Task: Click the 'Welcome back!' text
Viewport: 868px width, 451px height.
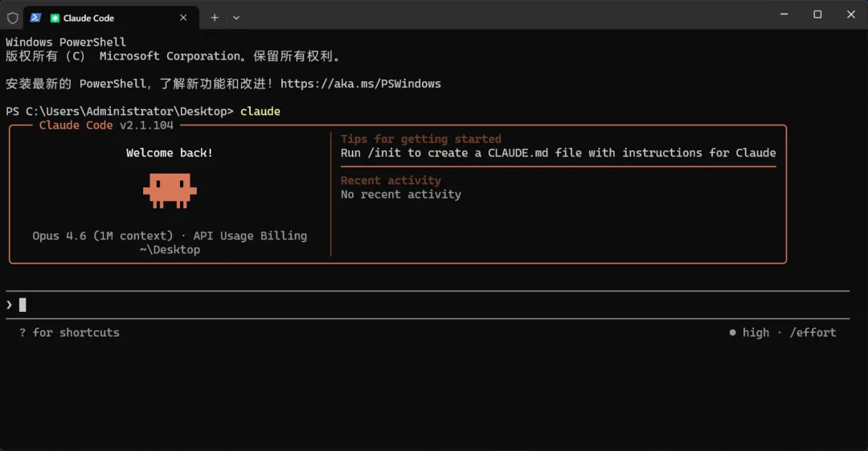Action: [170, 153]
